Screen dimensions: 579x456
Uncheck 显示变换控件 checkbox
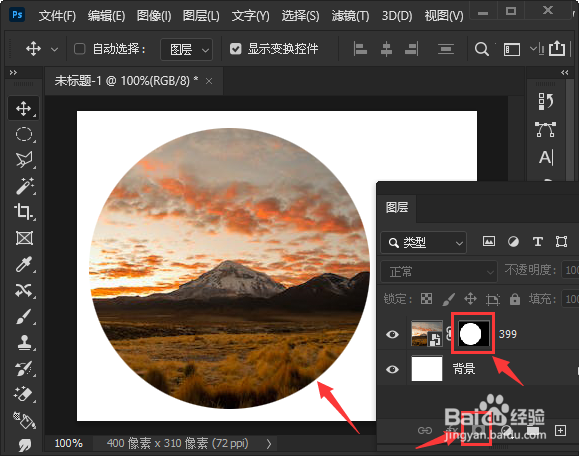pos(236,49)
